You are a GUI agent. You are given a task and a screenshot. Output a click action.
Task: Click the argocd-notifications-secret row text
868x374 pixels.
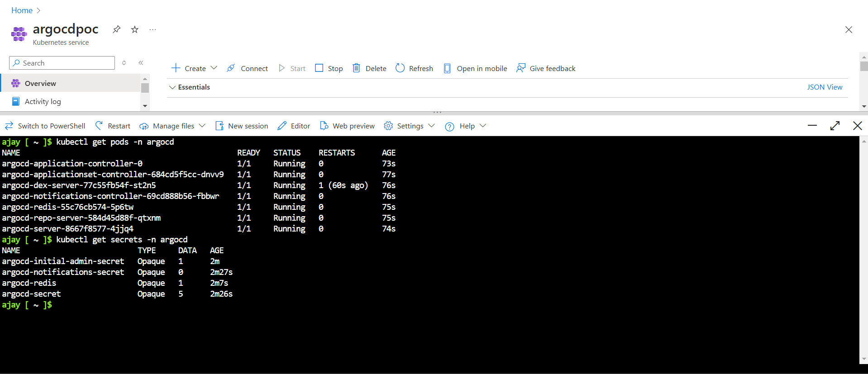[x=63, y=272]
